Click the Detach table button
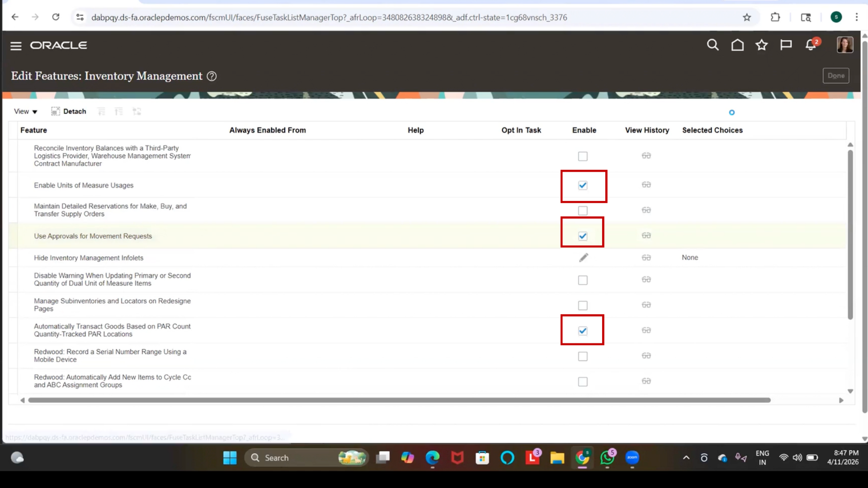 [69, 111]
